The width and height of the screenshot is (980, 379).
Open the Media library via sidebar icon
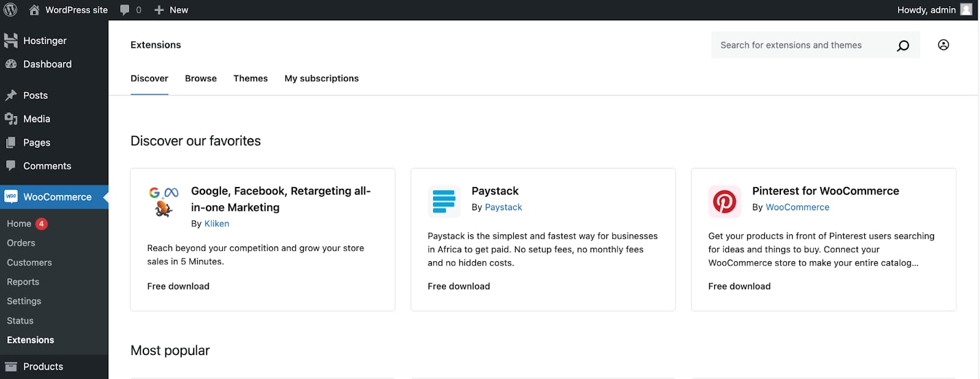(x=12, y=118)
